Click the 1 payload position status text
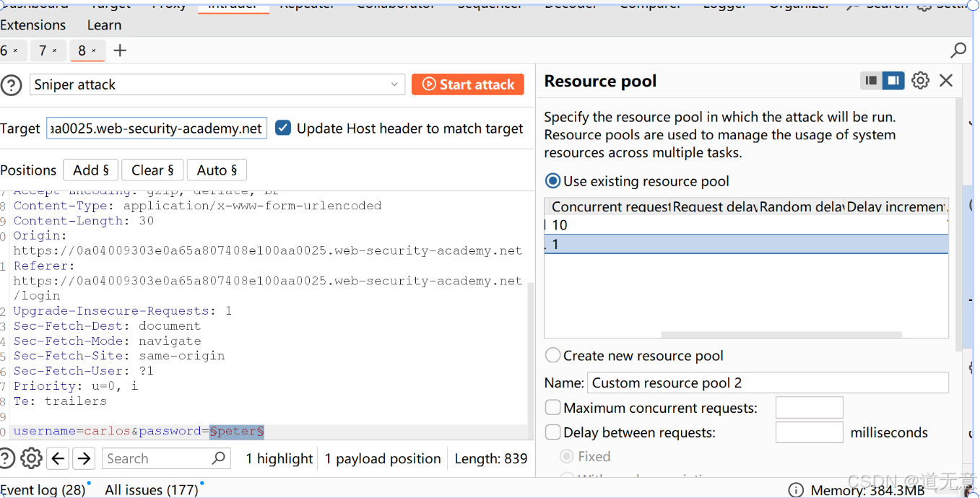The height and width of the screenshot is (498, 980). point(383,458)
